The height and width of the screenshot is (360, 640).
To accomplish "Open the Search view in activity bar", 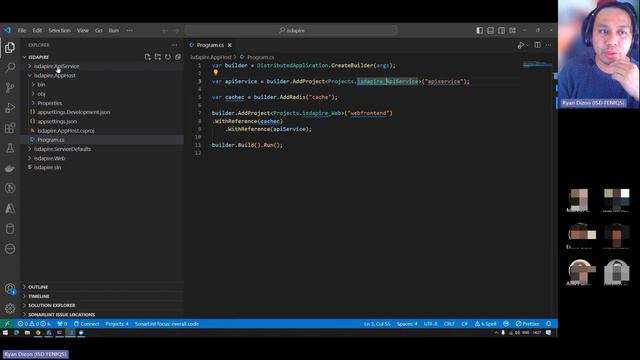I will point(10,67).
